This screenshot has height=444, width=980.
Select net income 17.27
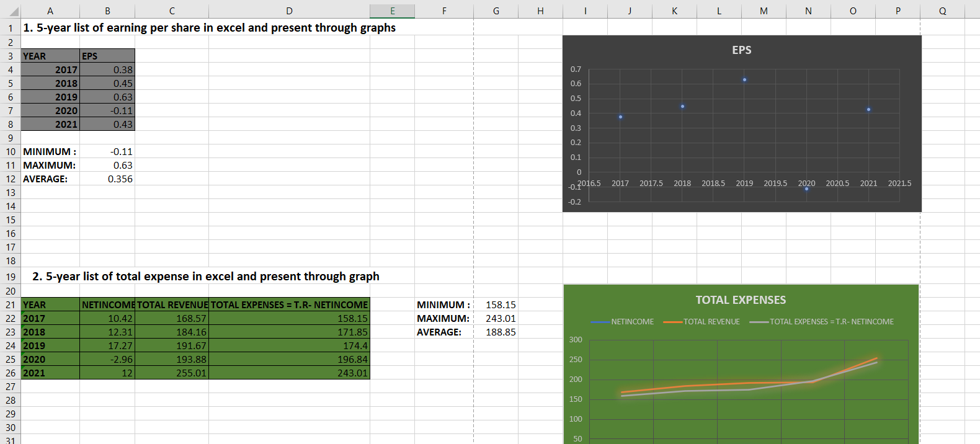point(107,345)
